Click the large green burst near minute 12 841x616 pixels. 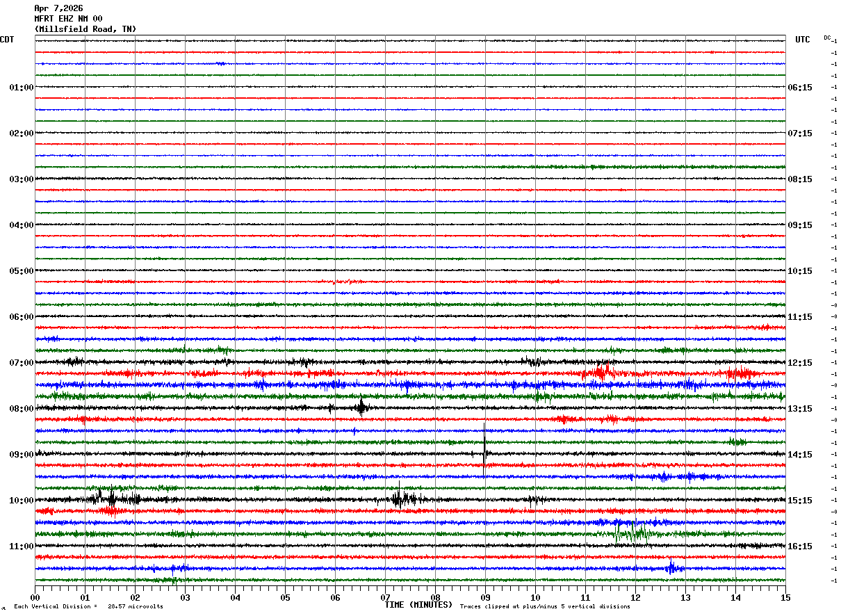631,533
